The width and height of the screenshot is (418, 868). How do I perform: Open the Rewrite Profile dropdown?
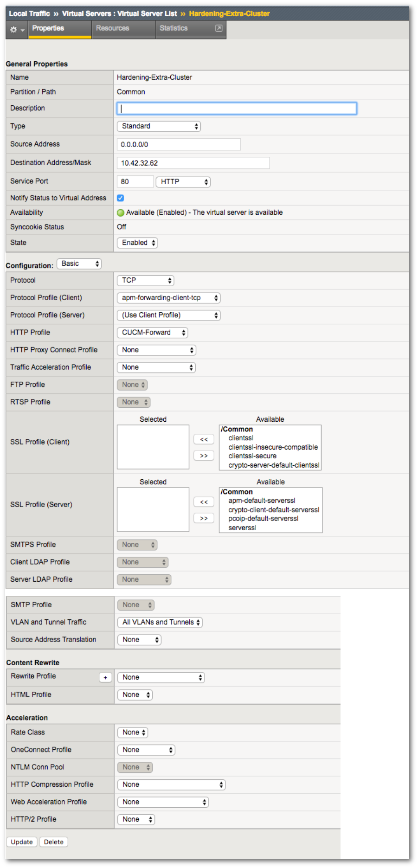pyautogui.click(x=161, y=677)
